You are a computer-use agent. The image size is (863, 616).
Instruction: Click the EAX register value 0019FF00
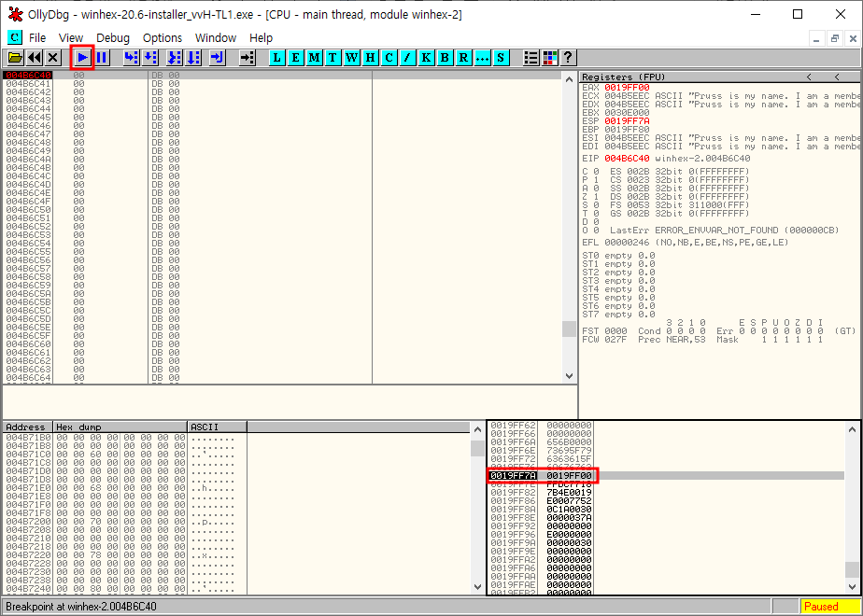coord(627,88)
